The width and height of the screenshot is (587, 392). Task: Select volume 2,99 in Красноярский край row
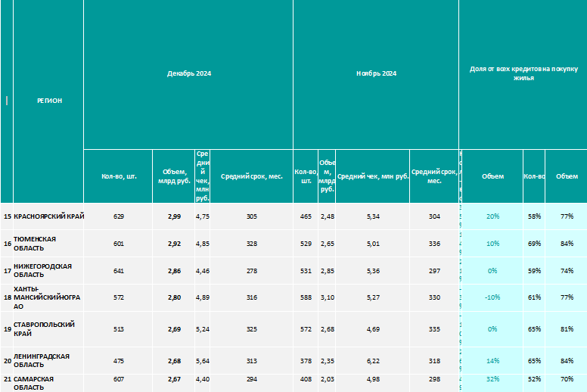(x=175, y=216)
